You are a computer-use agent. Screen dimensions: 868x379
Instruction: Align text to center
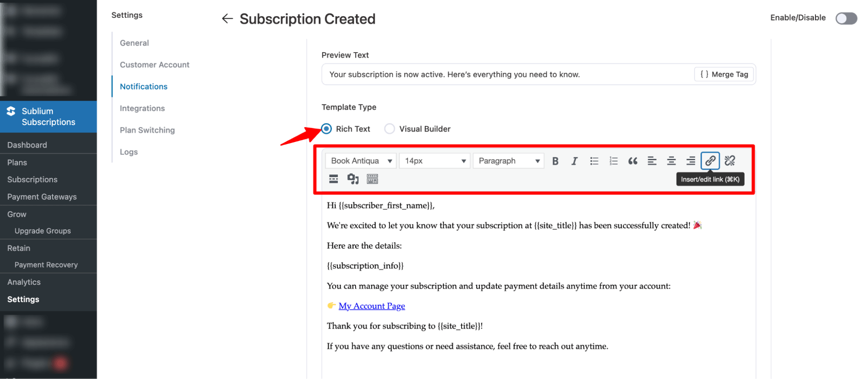pos(671,161)
